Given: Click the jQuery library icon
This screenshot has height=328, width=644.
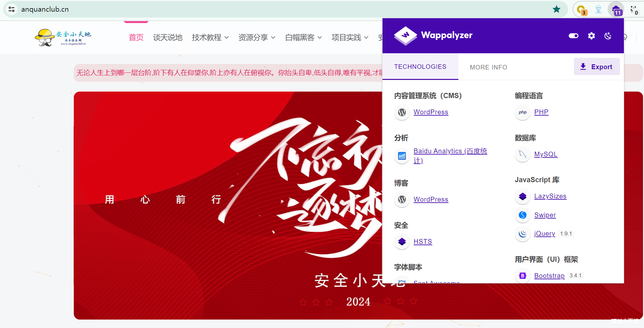Looking at the screenshot, I should 522,234.
